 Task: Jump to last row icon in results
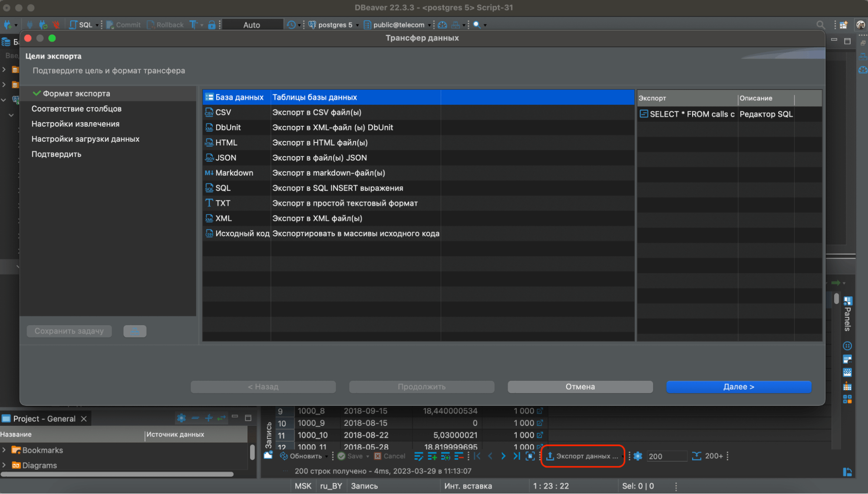click(516, 456)
